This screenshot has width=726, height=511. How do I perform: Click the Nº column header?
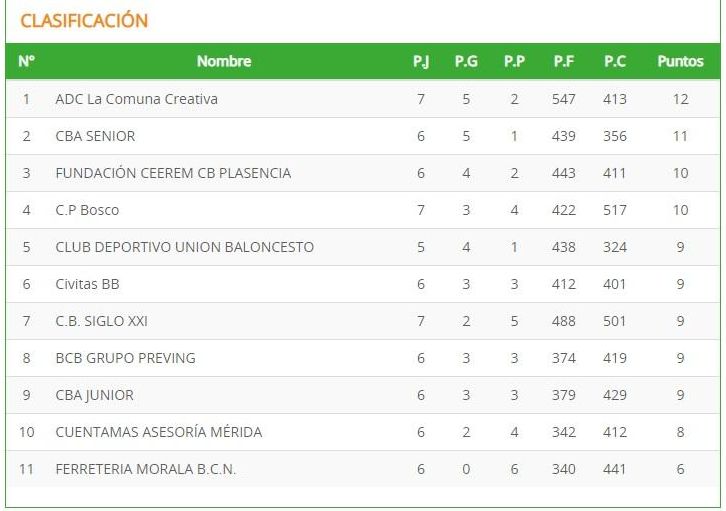pyautogui.click(x=26, y=61)
